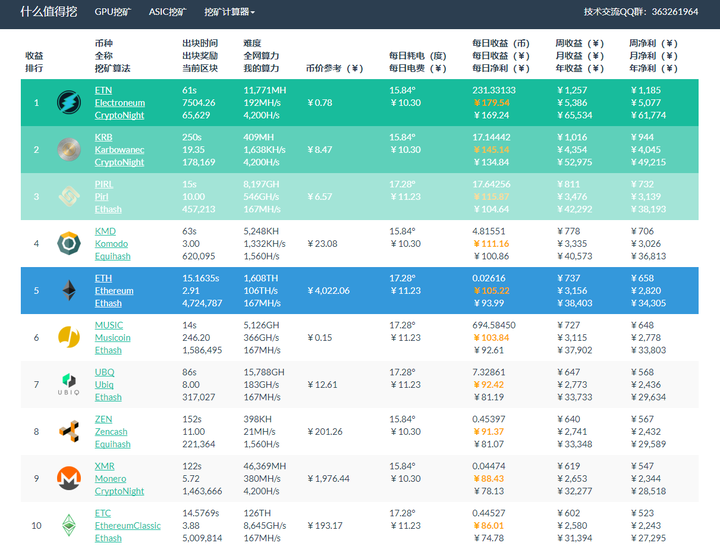Open the KRB ticker link

[103, 137]
